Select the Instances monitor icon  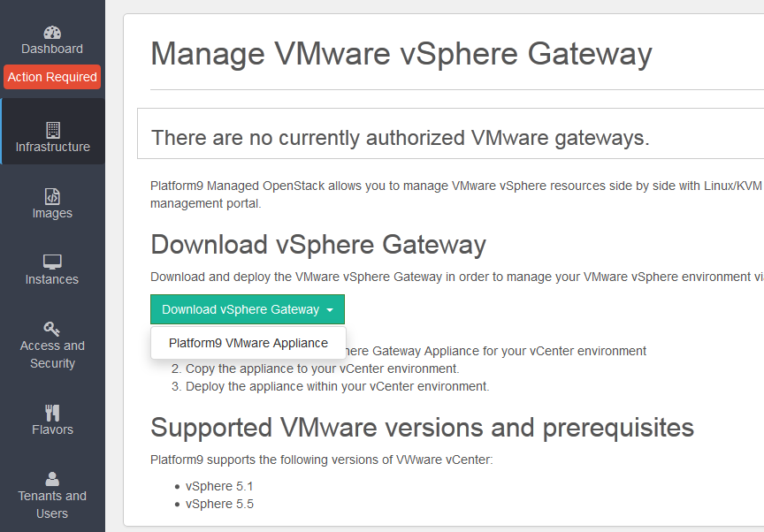coord(52,262)
